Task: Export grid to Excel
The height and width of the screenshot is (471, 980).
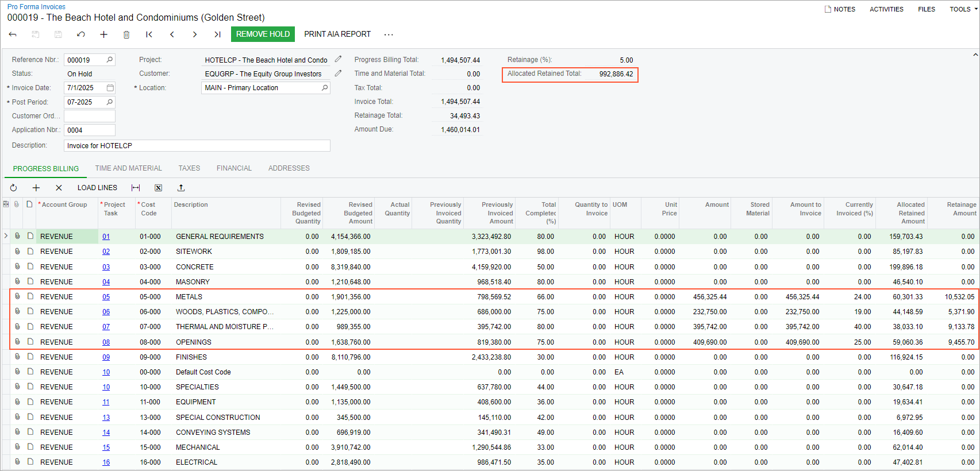Action: (x=158, y=188)
